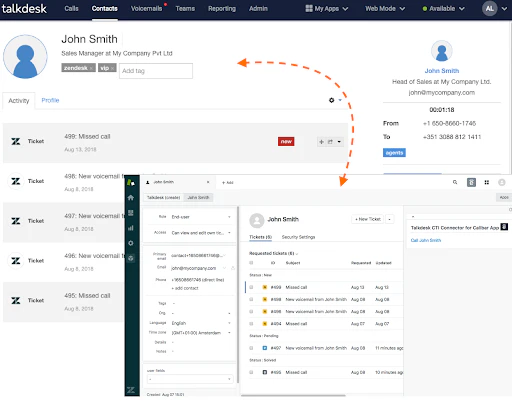Tick the checkbox for solved ticket #495
512x407 pixels.
pos(251,372)
